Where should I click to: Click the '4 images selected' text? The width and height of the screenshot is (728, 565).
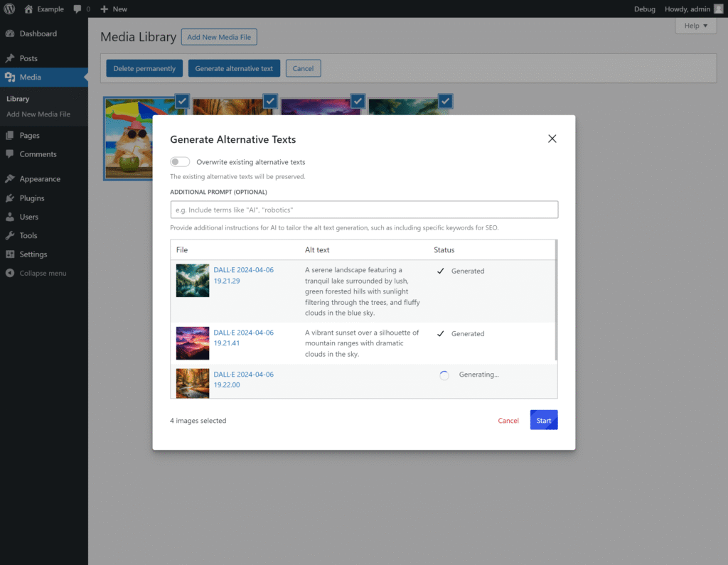click(x=198, y=421)
